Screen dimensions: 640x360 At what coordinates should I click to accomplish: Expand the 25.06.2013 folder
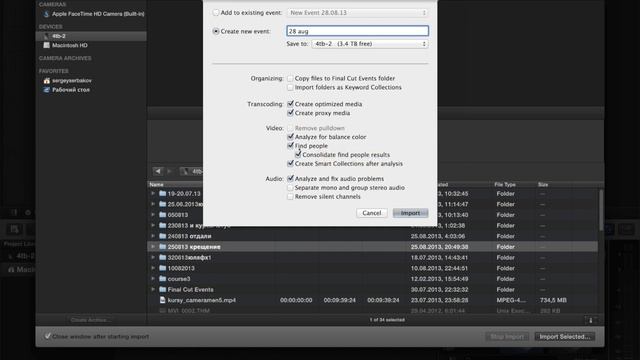click(153, 204)
